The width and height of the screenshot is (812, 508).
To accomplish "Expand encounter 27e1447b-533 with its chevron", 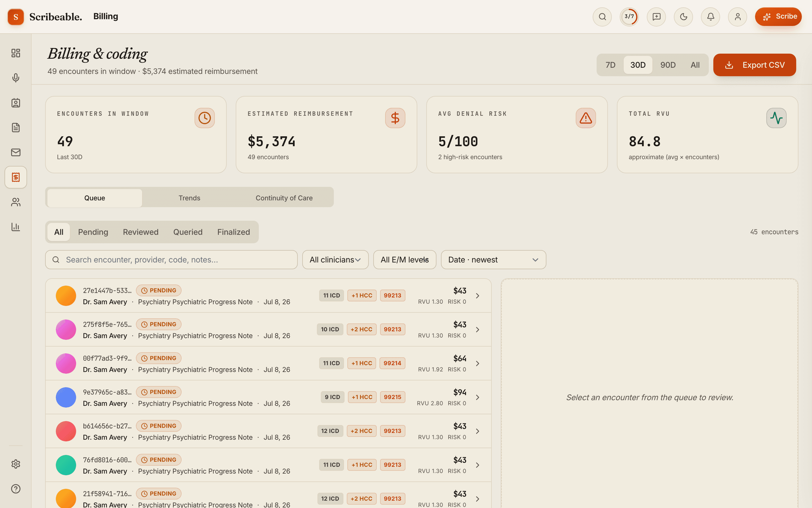I will (477, 296).
